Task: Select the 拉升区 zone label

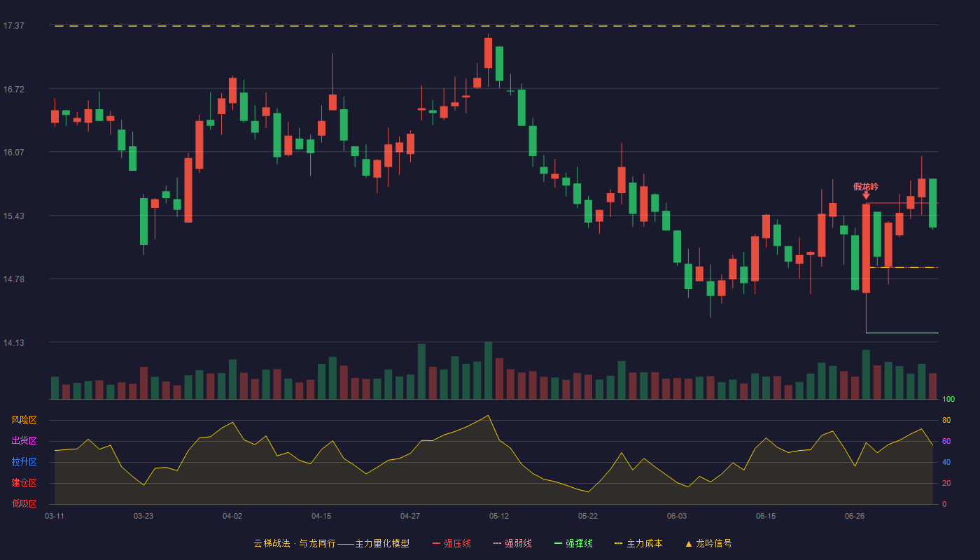Action: click(24, 462)
